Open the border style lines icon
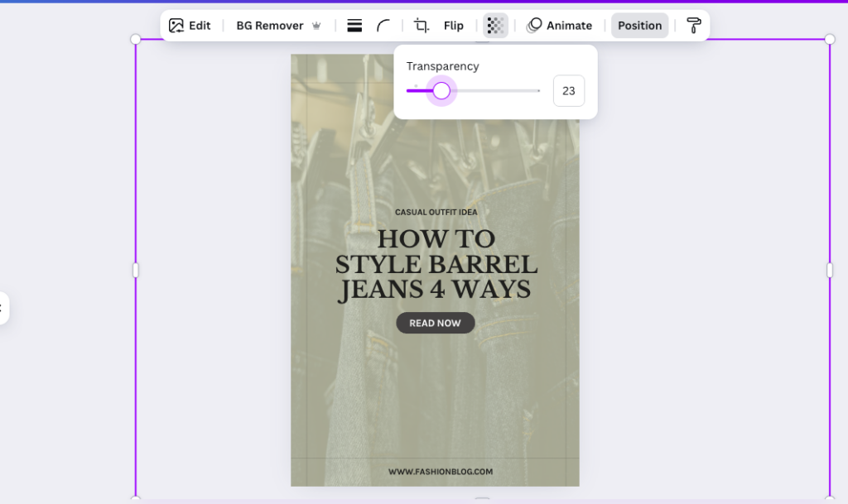 (x=354, y=26)
